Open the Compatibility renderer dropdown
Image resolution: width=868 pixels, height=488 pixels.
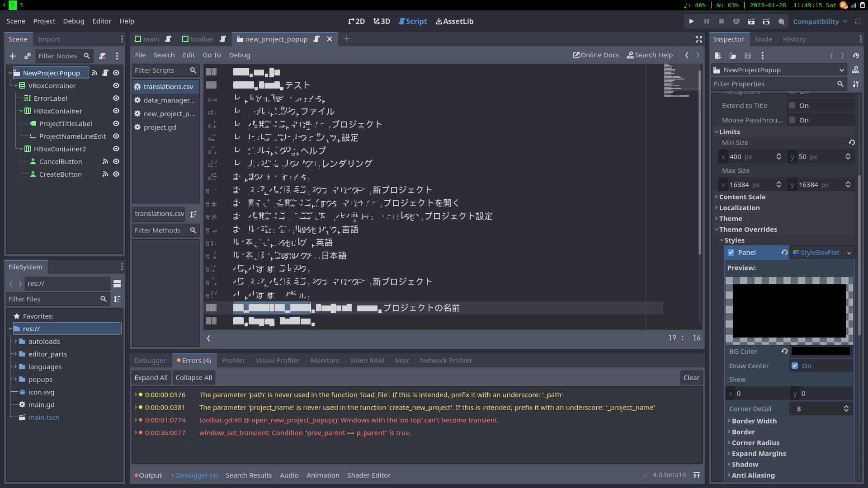tap(820, 21)
